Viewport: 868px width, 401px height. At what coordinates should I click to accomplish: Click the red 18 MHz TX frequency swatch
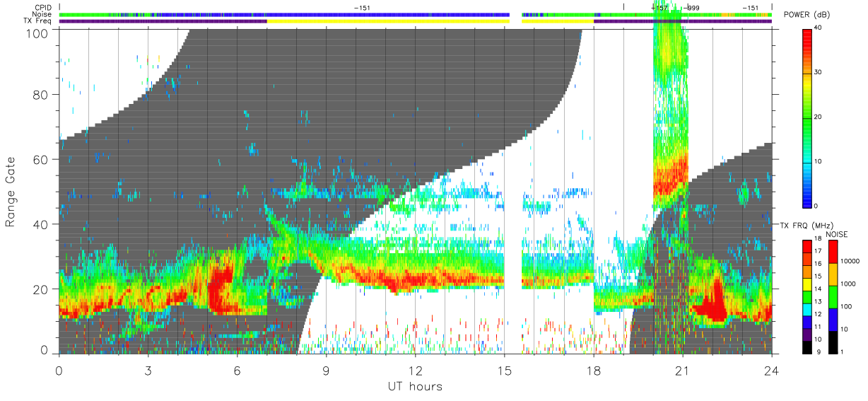(x=807, y=247)
